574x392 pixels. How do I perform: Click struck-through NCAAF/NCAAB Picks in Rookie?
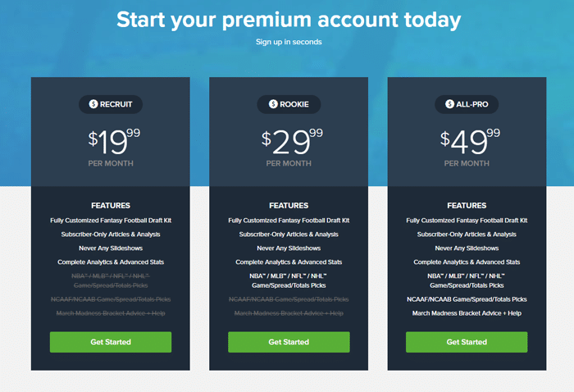point(289,299)
